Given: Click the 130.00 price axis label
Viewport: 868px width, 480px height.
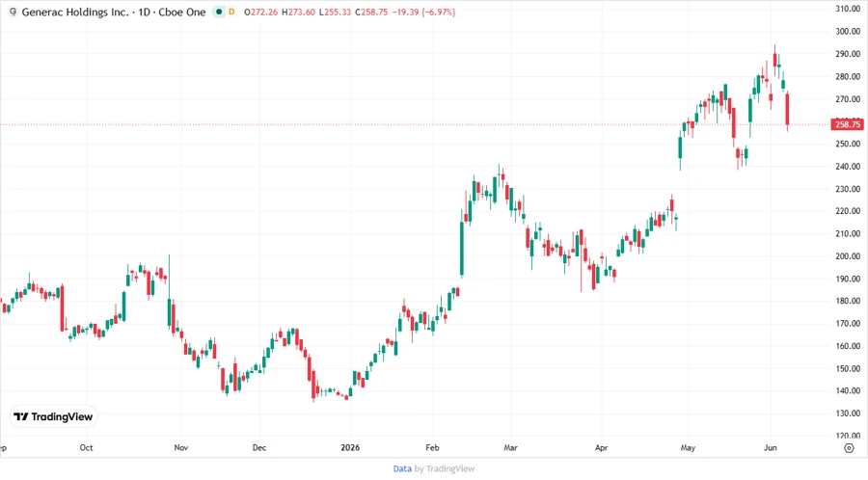Looking at the screenshot, I should pyautogui.click(x=848, y=413).
